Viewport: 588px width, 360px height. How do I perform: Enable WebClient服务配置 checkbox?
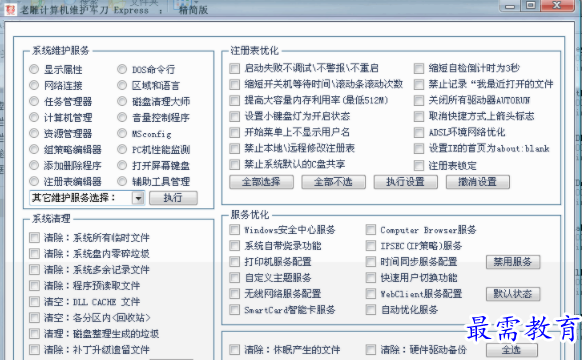pos(371,294)
